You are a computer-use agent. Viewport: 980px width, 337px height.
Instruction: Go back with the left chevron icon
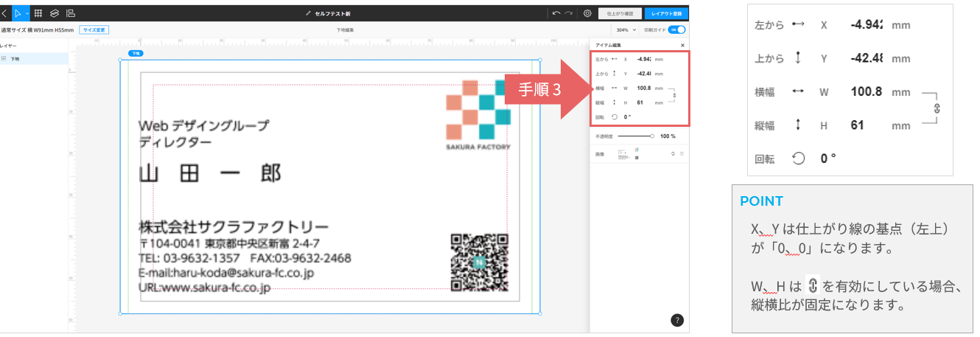click(4, 13)
